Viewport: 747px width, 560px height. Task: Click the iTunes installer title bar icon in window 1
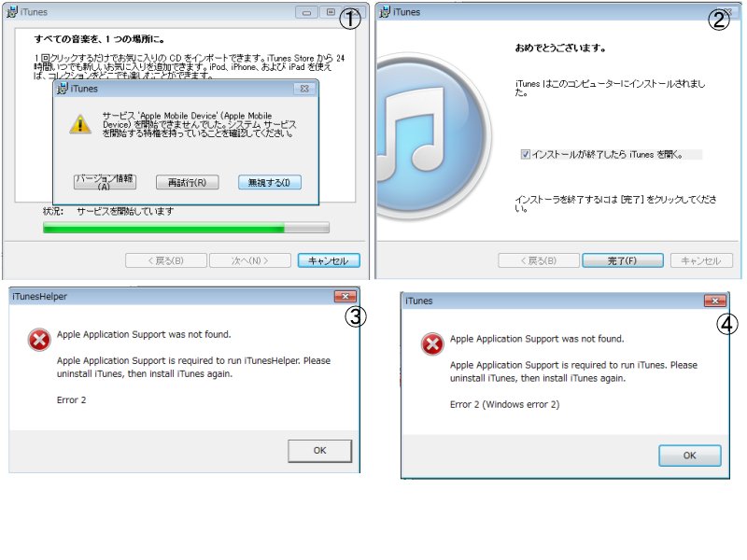point(12,12)
